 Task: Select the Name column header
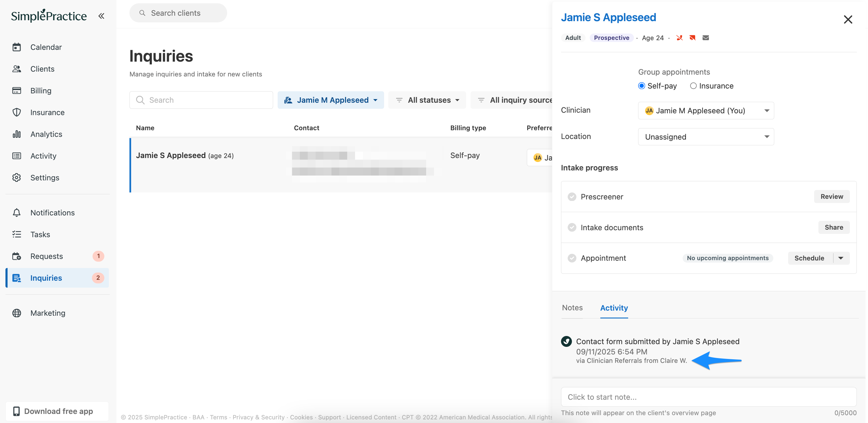(145, 128)
